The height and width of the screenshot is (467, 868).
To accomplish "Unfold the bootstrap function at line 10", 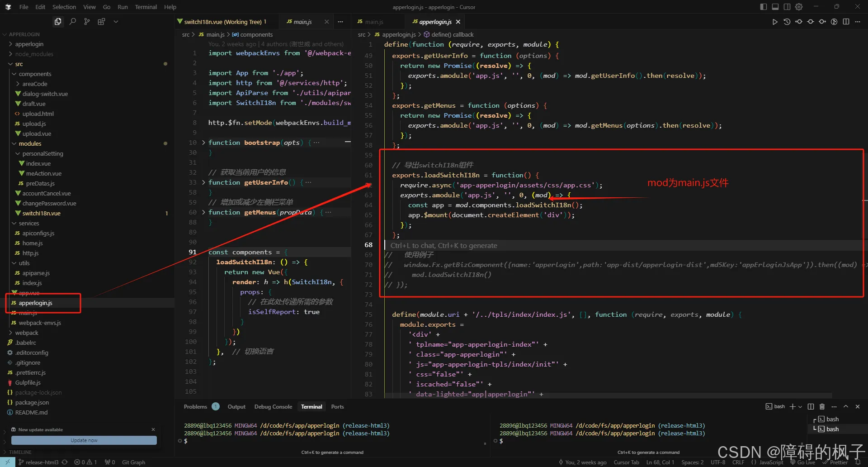I will click(203, 143).
